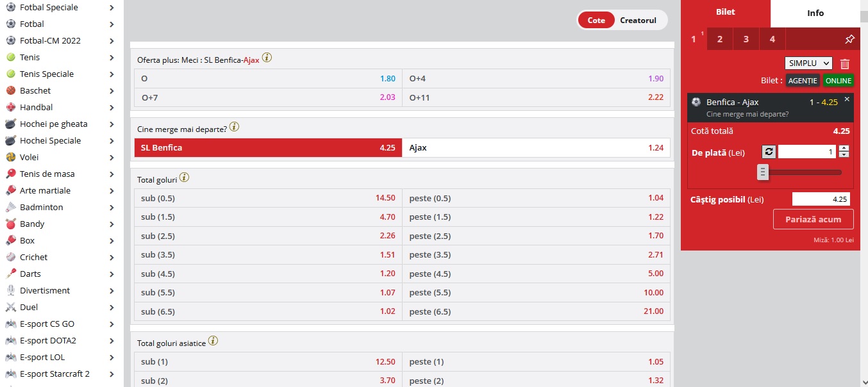Expand Tenis Speciale category chevron
Screen dimensions: 868x387
pos(112,74)
